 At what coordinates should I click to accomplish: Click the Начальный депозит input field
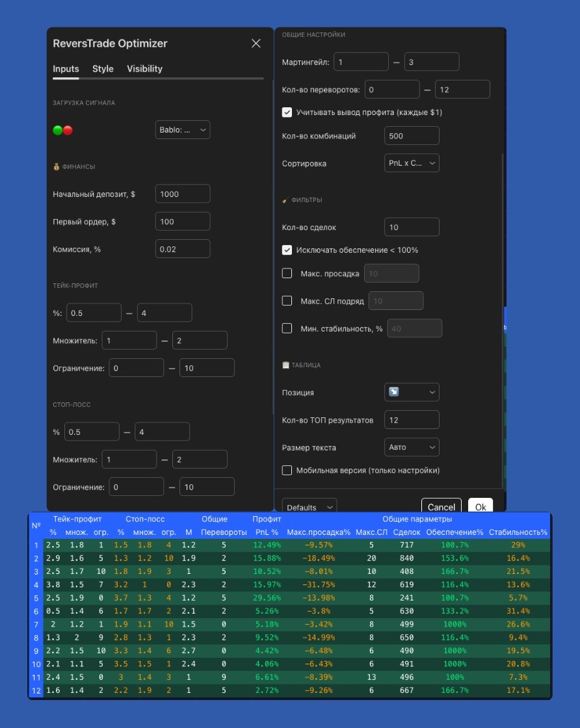pyautogui.click(x=183, y=194)
